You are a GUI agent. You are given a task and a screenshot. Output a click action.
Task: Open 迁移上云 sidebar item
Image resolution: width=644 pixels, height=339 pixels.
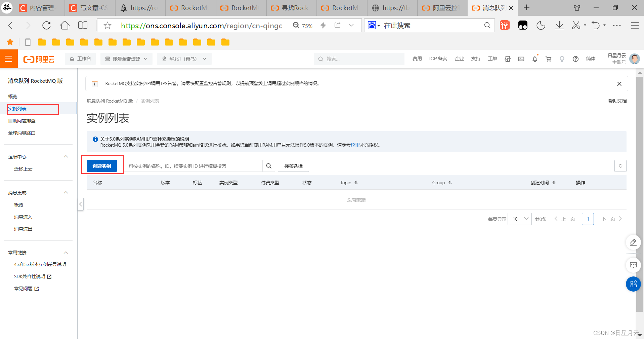click(23, 169)
